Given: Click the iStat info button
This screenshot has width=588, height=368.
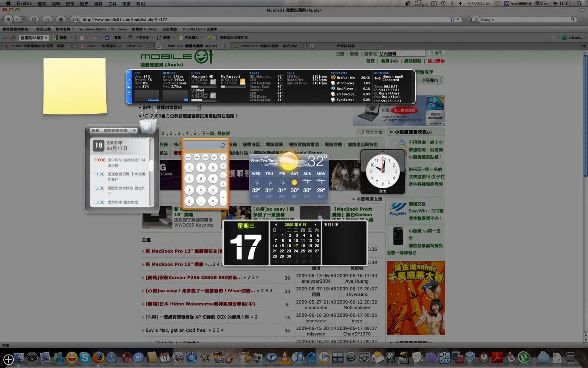Looking at the screenshot, I should point(129,73).
